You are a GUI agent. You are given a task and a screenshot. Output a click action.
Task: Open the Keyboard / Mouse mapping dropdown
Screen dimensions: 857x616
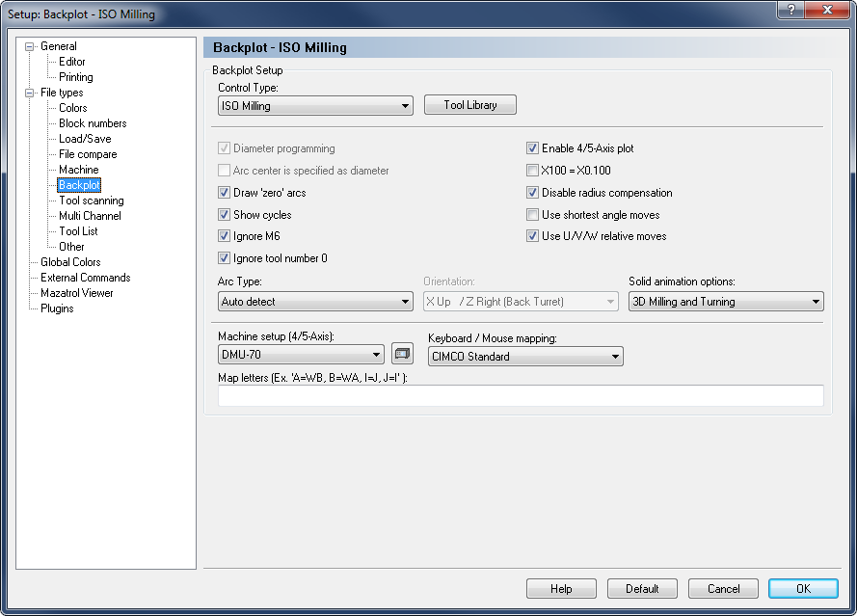pos(525,357)
